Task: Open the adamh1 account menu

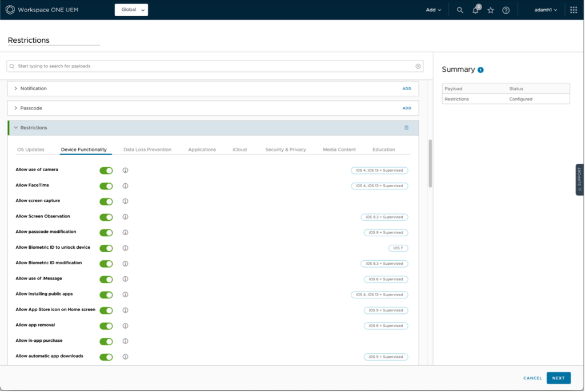Action: (546, 10)
